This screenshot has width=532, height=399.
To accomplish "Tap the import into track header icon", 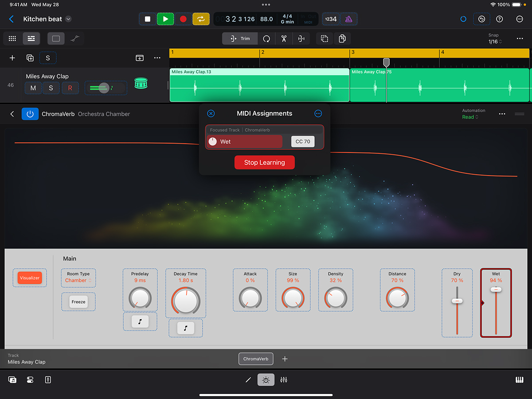I will pos(140,58).
